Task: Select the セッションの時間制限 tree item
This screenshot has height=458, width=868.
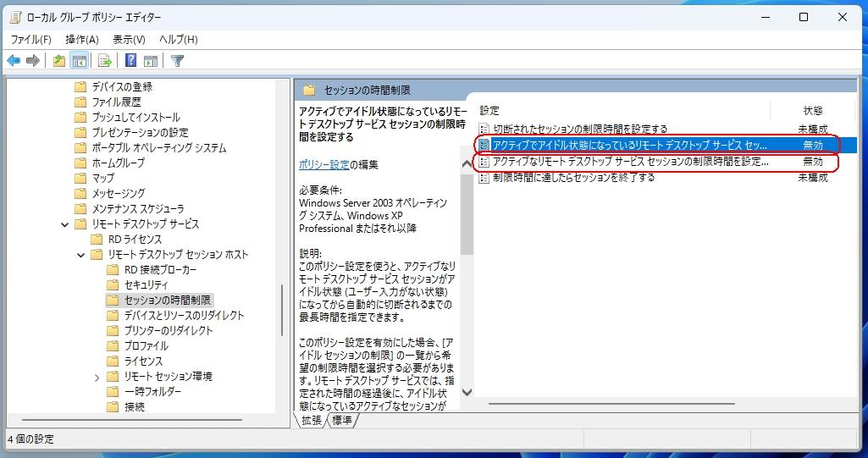Action: (167, 300)
